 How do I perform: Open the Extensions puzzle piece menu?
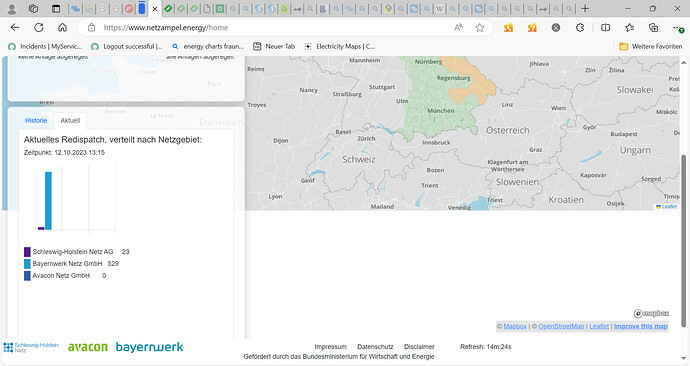point(580,28)
